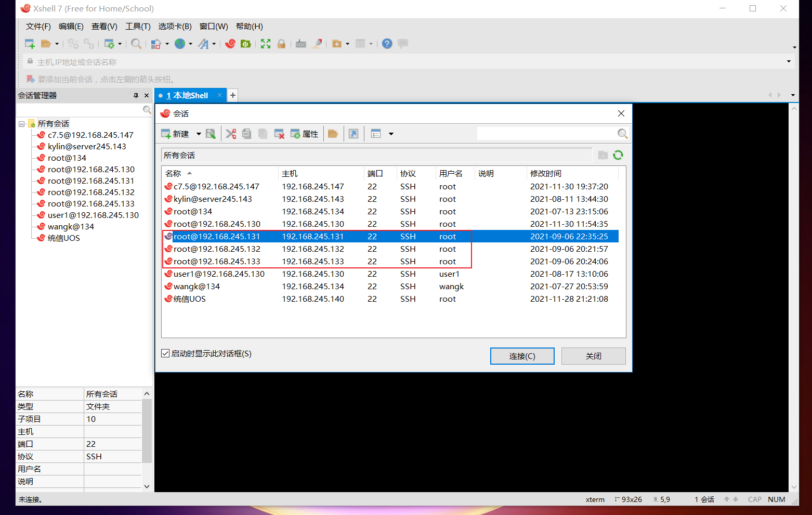Click the 连接(C) button
The height and width of the screenshot is (515, 812).
522,356
